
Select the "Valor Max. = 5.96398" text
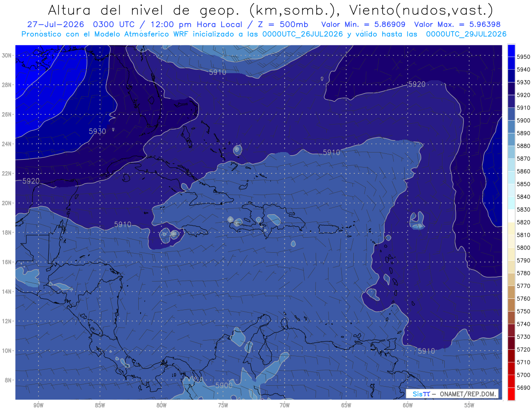457,25
